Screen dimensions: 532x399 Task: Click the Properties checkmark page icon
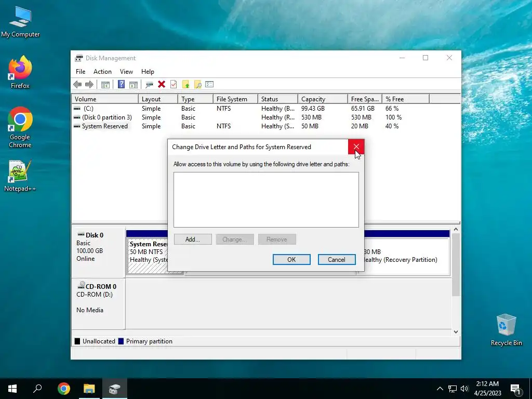174,85
